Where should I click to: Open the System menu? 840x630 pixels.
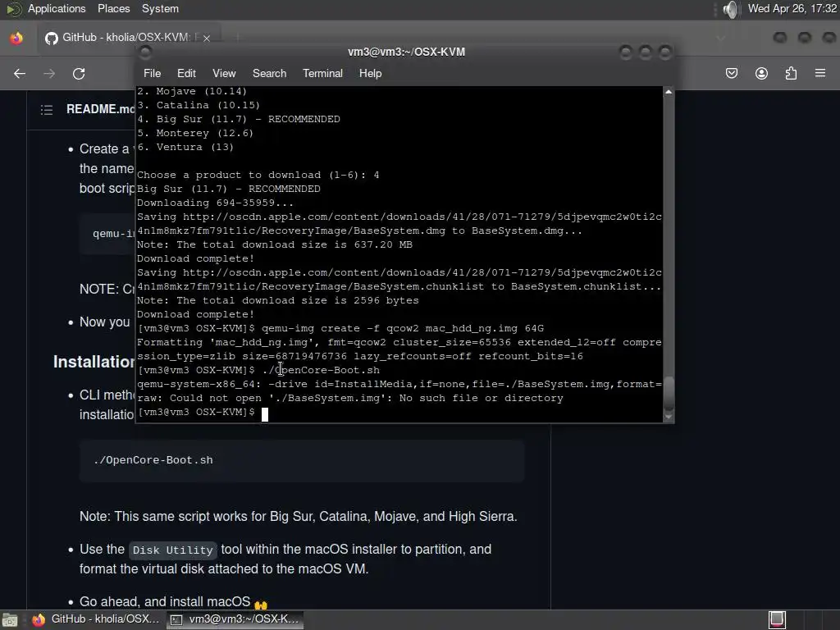click(x=160, y=8)
